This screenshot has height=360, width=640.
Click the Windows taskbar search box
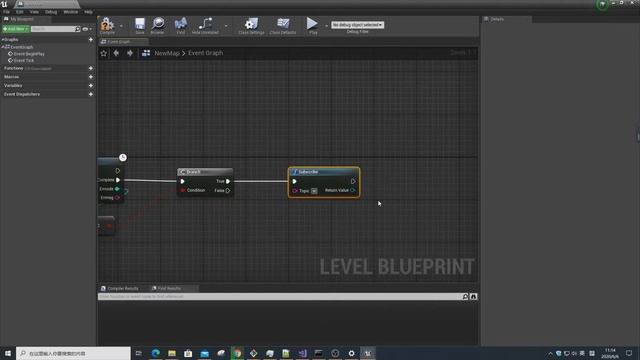click(73, 353)
